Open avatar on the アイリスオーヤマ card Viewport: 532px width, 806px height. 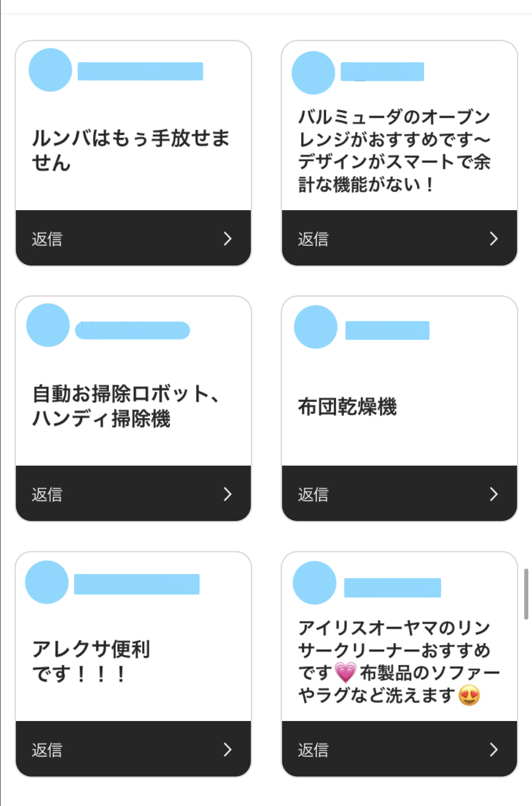[x=314, y=583]
